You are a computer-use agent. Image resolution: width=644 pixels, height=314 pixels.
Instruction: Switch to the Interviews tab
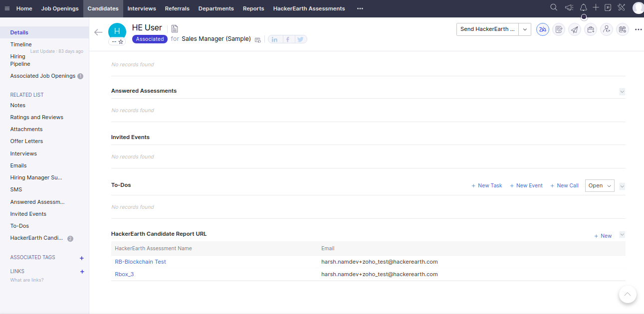click(142, 8)
